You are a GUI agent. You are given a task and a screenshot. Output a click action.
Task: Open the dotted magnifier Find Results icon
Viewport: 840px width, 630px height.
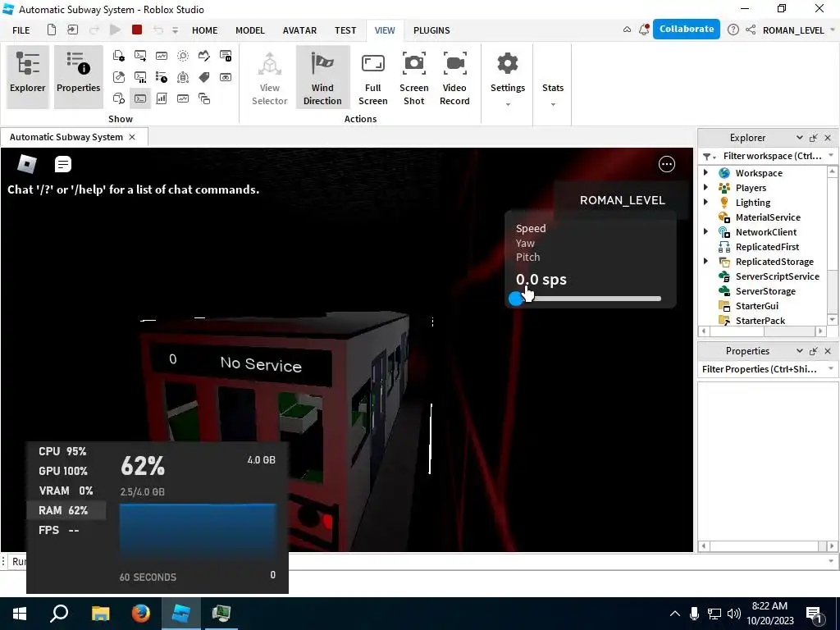(x=183, y=56)
